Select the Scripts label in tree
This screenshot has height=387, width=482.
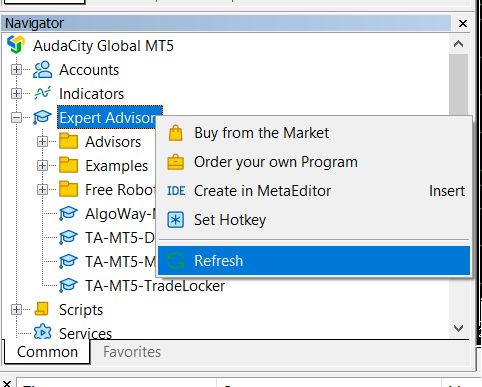(x=81, y=310)
